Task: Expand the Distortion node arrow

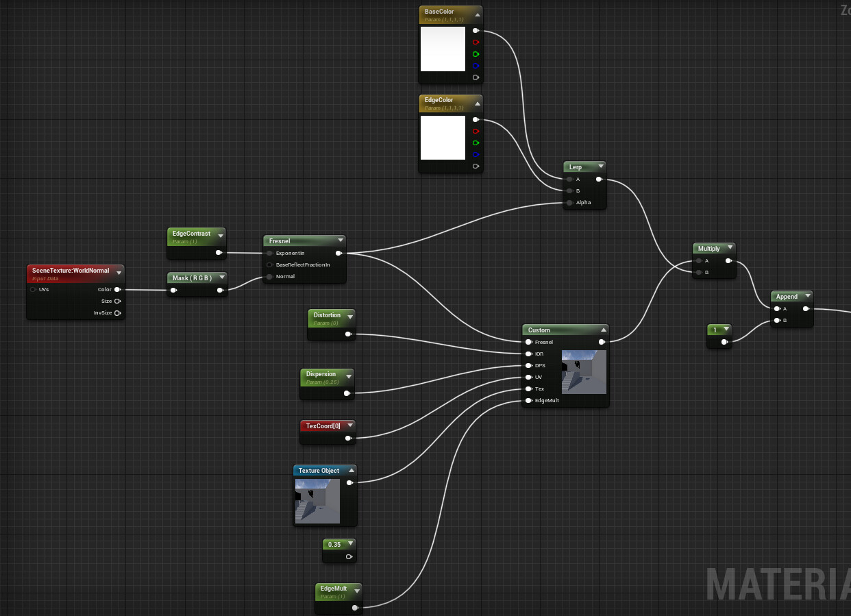Action: pos(349,317)
